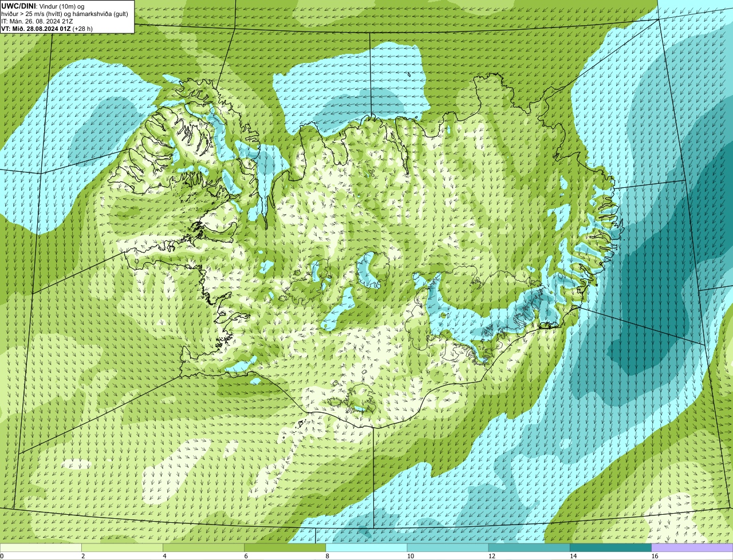Viewport: 733px width, 560px height.
Task: Select the 2–4 m/s light green legend swatch
Action: pyautogui.click(x=123, y=547)
